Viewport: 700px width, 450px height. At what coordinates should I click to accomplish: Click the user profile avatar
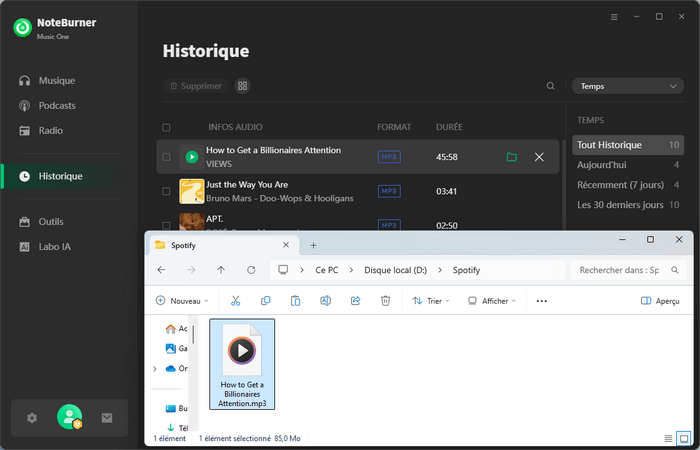(69, 417)
